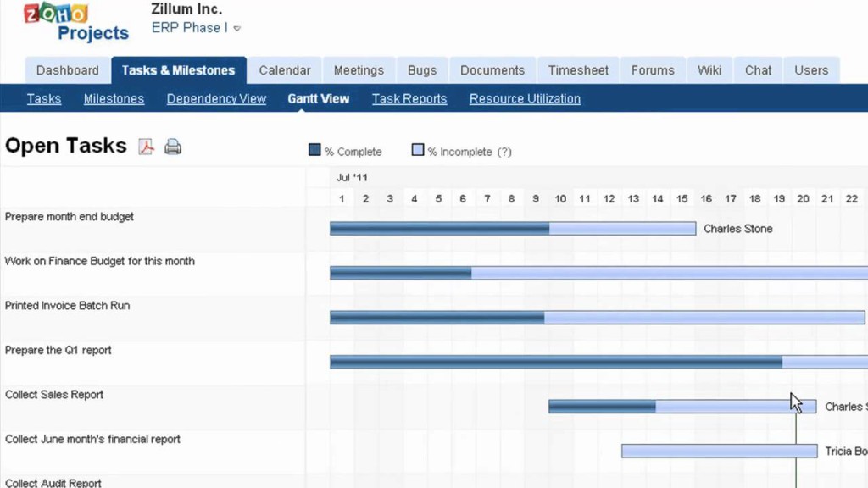The image size is (868, 488).
Task: Go to the Bugs tab
Action: 422,70
